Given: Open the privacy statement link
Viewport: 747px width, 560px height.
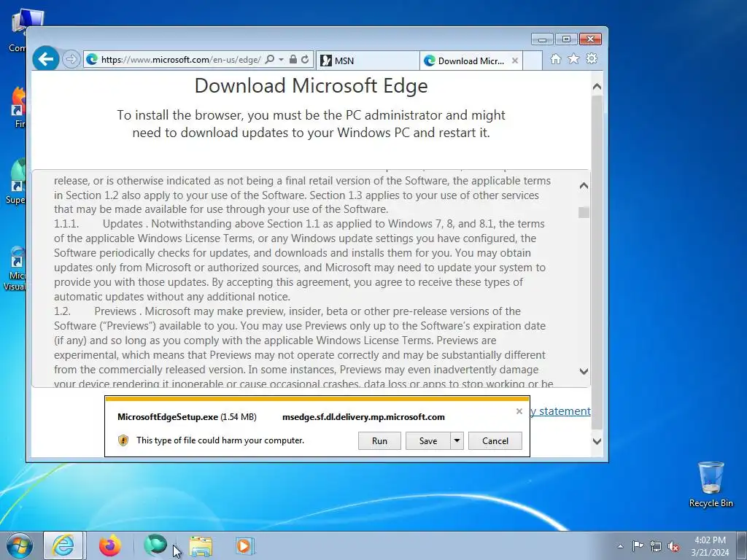Looking at the screenshot, I should click(560, 411).
